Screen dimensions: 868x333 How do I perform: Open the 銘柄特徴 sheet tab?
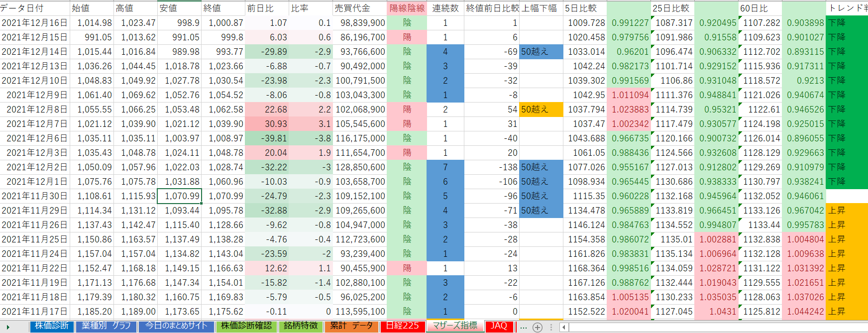point(301,326)
